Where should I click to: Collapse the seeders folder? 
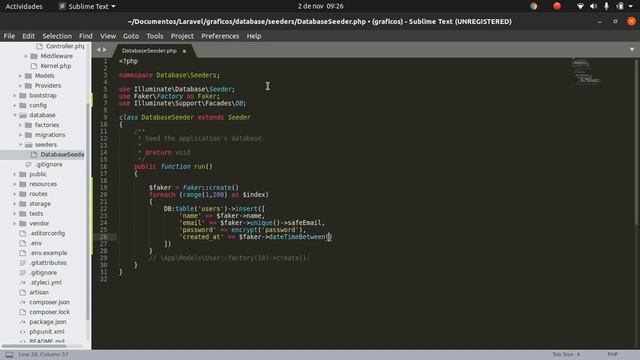20,144
